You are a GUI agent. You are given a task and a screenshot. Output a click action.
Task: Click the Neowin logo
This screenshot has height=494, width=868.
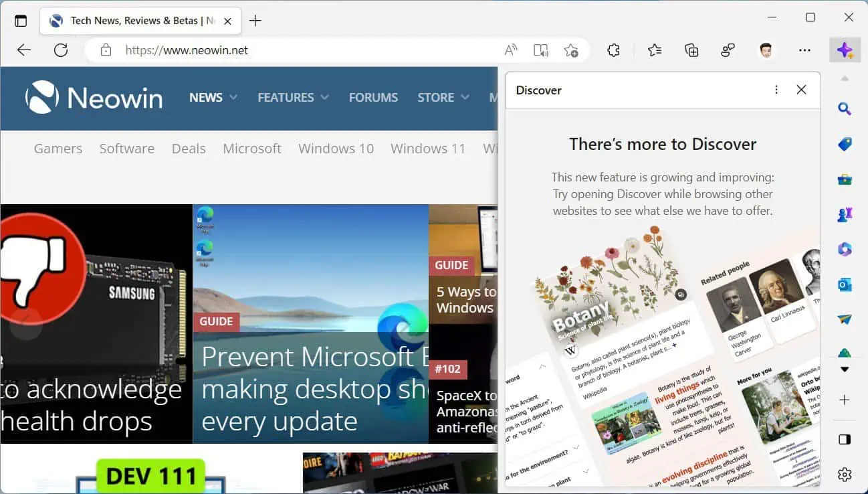[94, 98]
